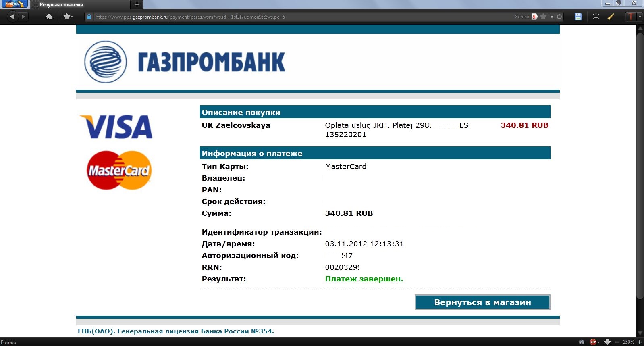Click the MasterCard logo
Screen dimensions: 644x346
119,170
